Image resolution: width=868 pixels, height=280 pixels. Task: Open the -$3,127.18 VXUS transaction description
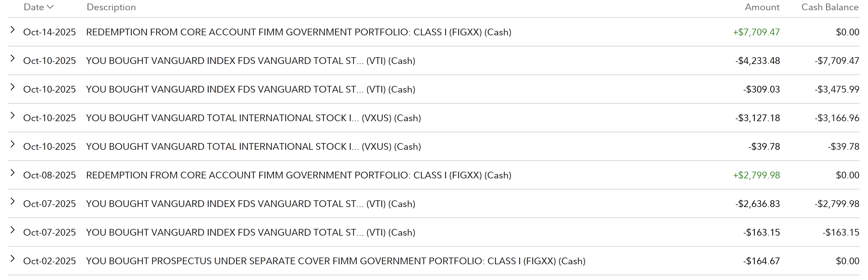point(253,118)
